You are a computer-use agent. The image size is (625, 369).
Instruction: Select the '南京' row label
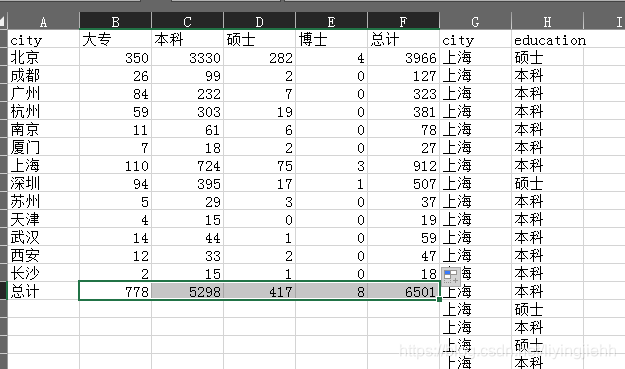point(43,129)
